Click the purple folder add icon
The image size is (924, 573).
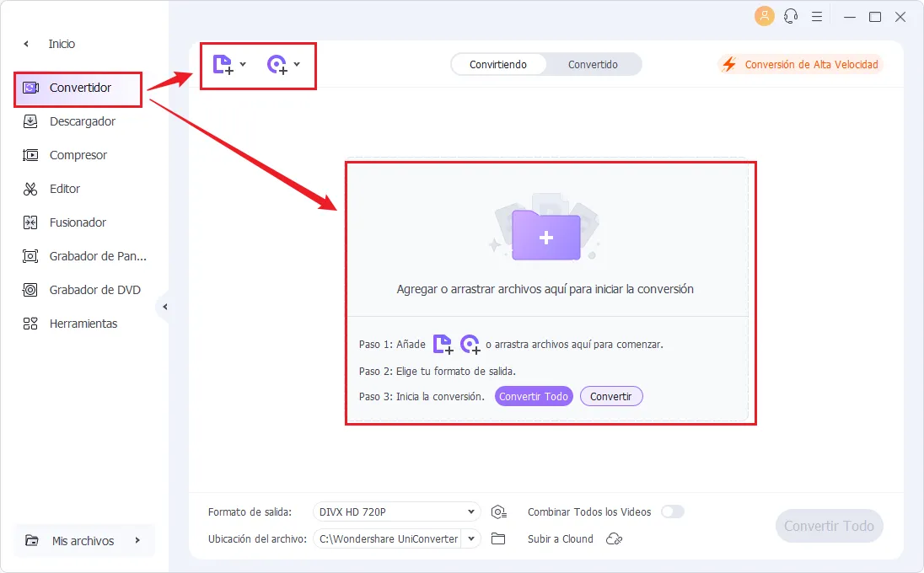coord(545,237)
